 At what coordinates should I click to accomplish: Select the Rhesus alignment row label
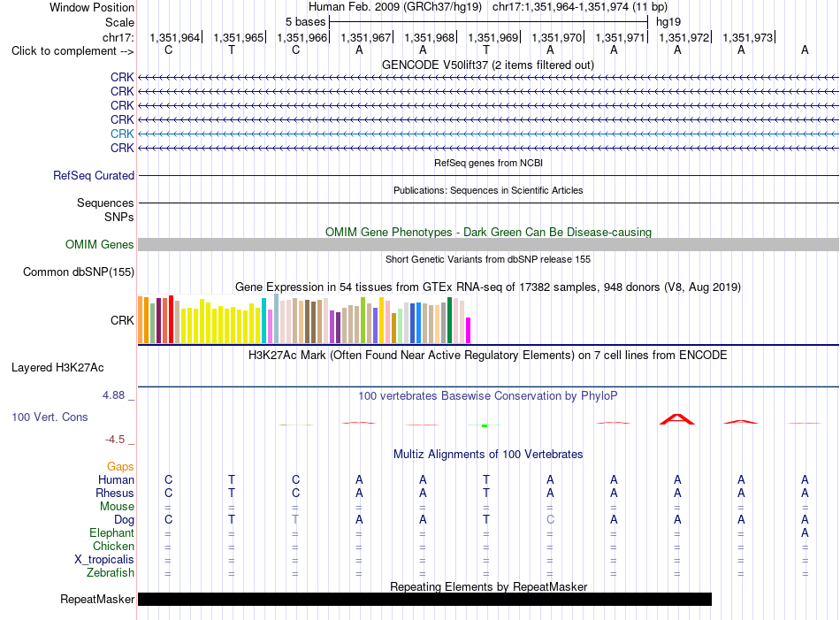(115, 493)
